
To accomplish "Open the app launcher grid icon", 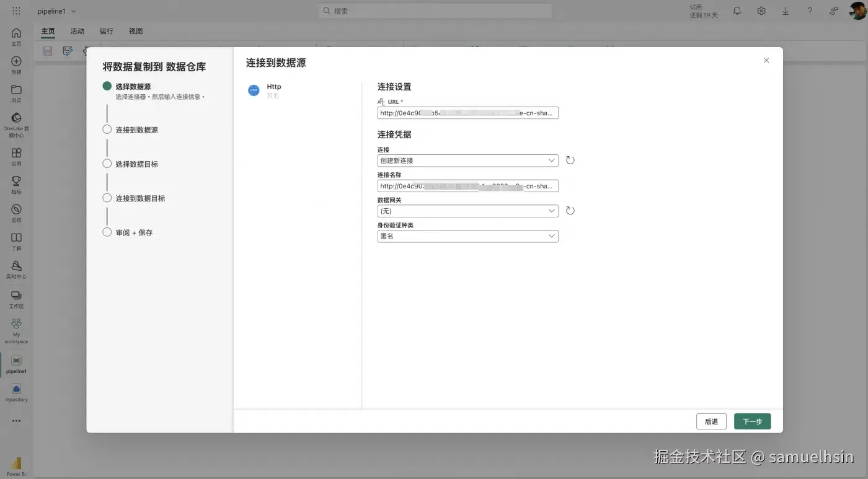I will [x=16, y=11].
